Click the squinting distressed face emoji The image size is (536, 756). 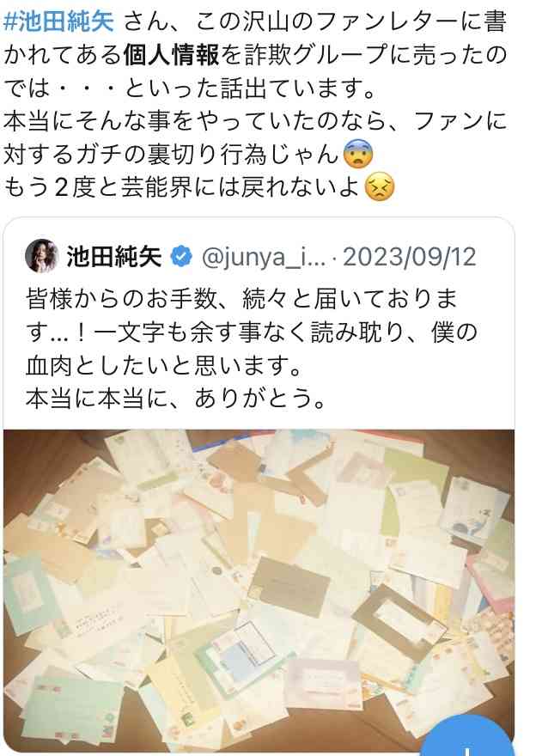(x=380, y=187)
